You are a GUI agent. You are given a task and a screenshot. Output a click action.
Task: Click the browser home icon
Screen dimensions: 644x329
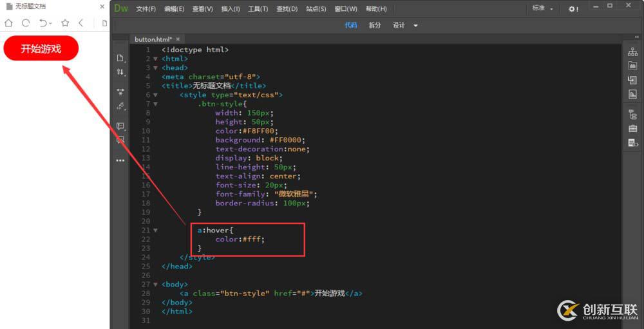(x=8, y=23)
